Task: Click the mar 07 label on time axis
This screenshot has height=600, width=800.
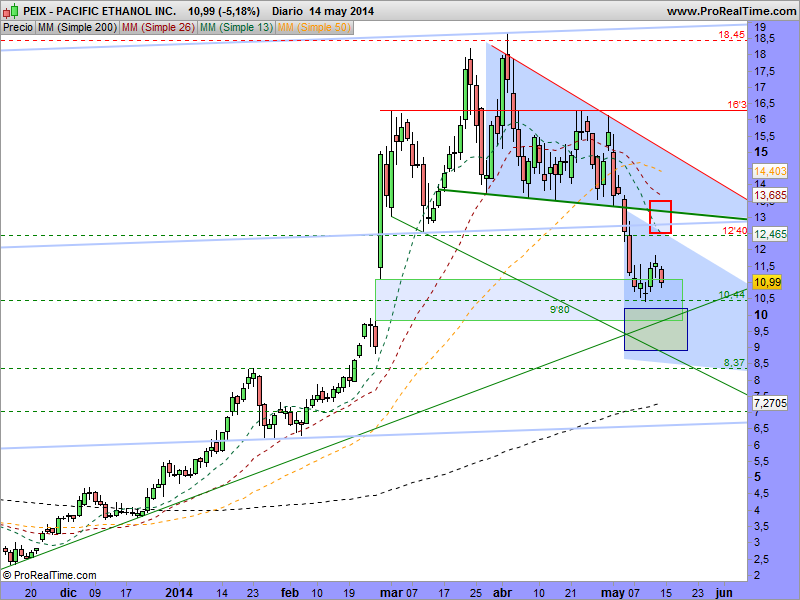Action: (399, 592)
